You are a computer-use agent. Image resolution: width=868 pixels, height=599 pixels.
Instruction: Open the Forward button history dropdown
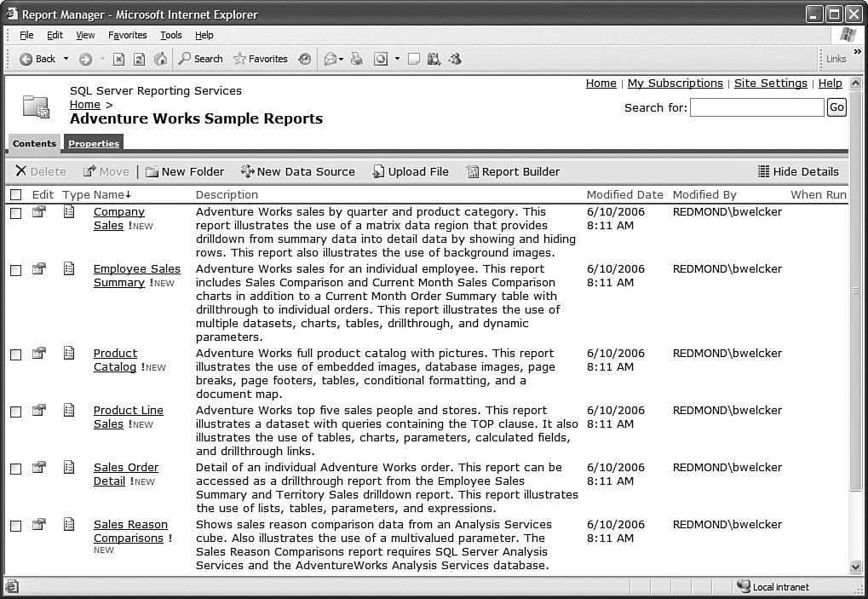(x=102, y=59)
